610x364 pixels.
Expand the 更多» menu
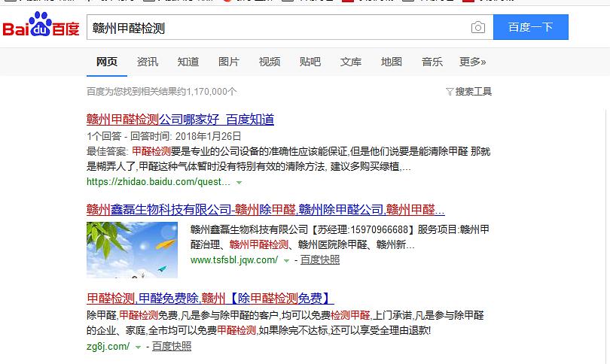point(473,62)
